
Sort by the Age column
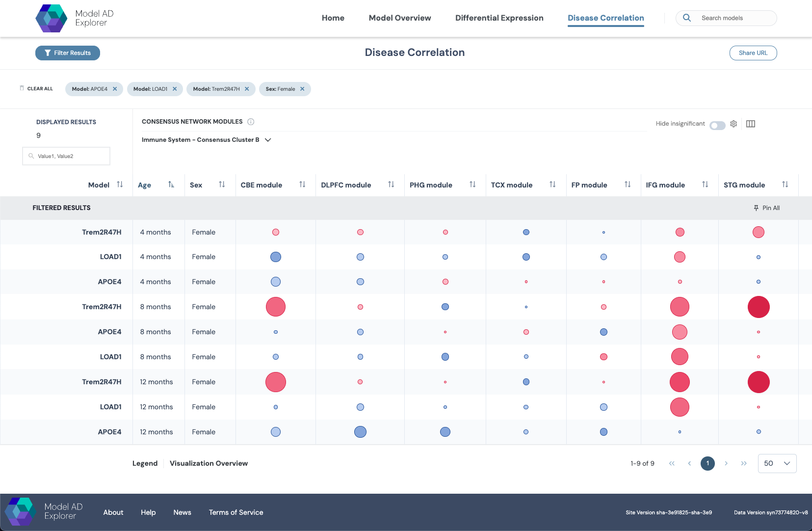point(171,185)
